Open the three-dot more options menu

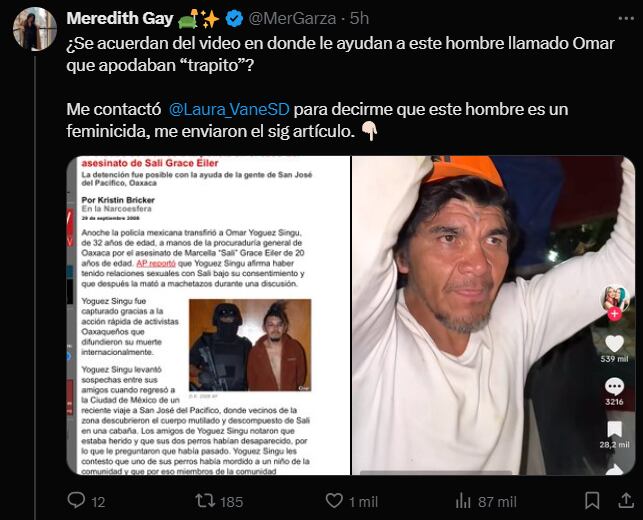click(x=626, y=18)
